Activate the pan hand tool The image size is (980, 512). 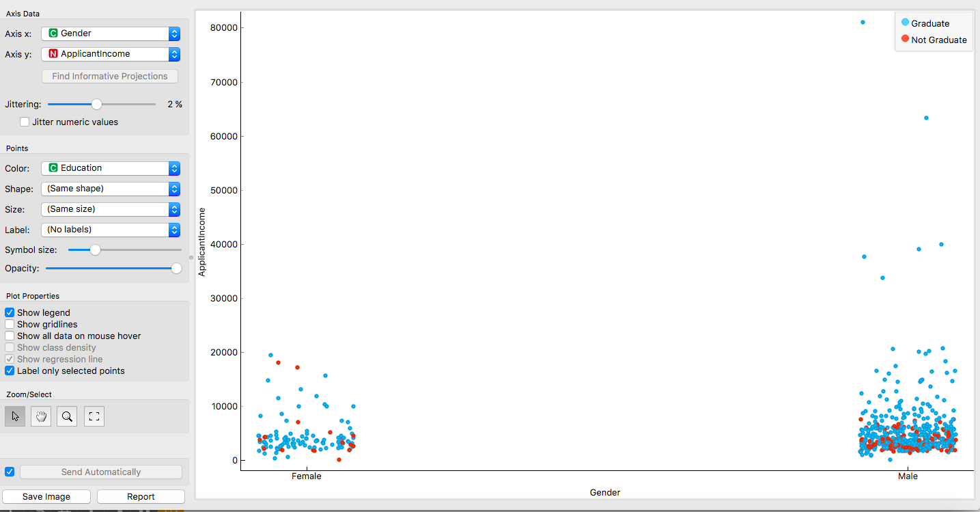(x=40, y=416)
